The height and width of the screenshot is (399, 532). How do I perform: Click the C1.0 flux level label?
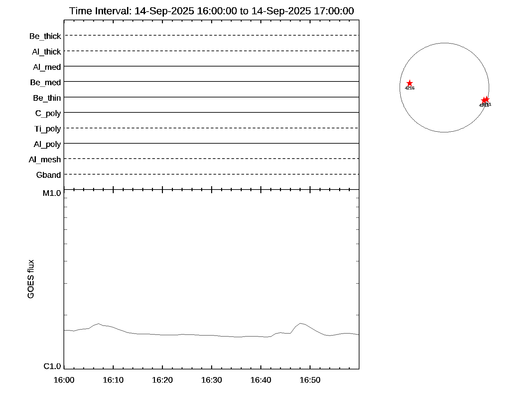52,366
